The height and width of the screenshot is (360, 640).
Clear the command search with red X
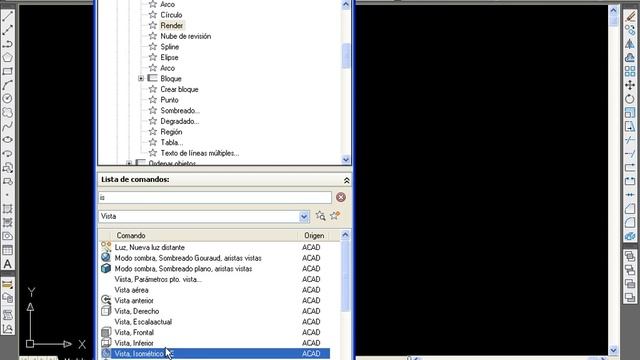341,198
